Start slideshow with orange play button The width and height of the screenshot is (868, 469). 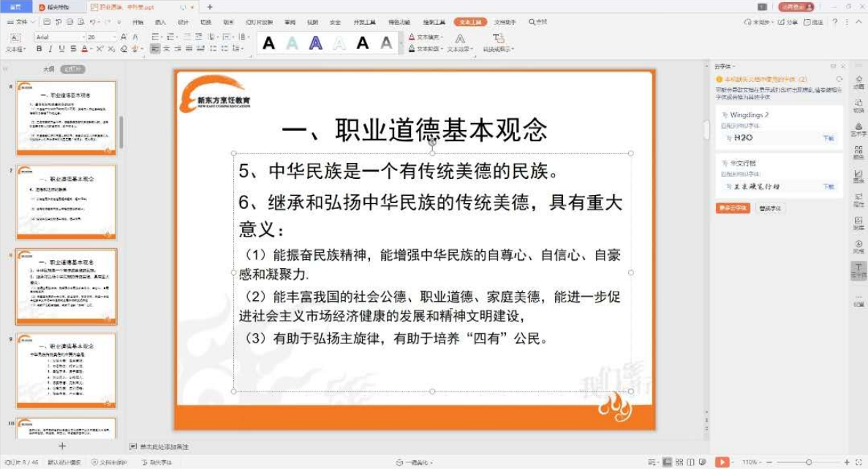click(722, 462)
